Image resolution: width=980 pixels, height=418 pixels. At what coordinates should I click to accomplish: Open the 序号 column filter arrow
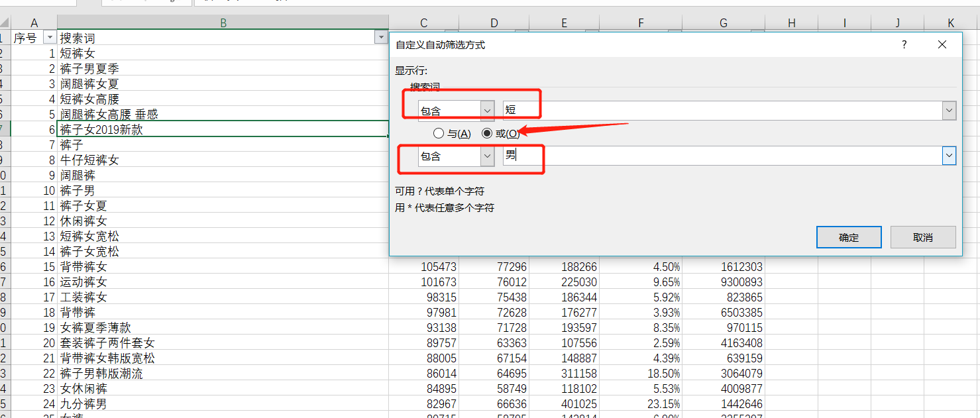49,38
